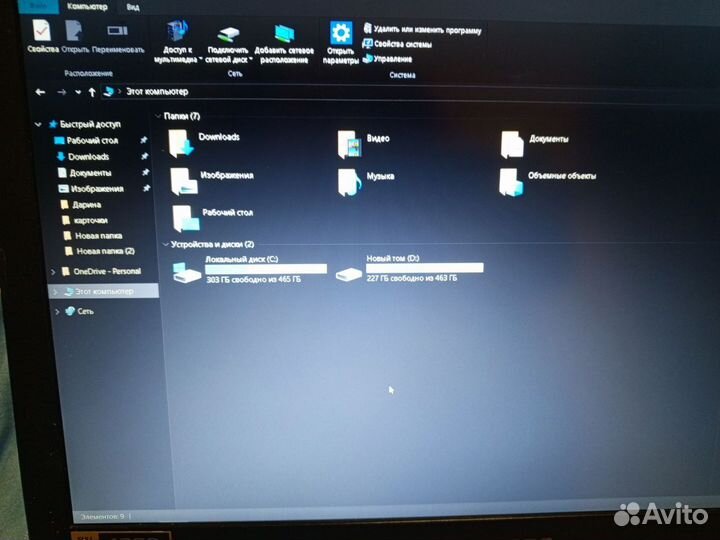Open the Музыка folder icon

[x=349, y=180]
